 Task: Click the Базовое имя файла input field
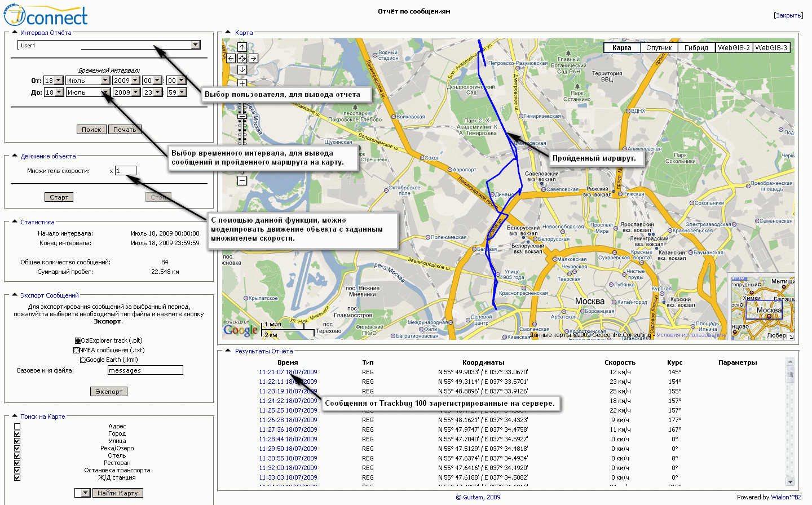tap(145, 370)
